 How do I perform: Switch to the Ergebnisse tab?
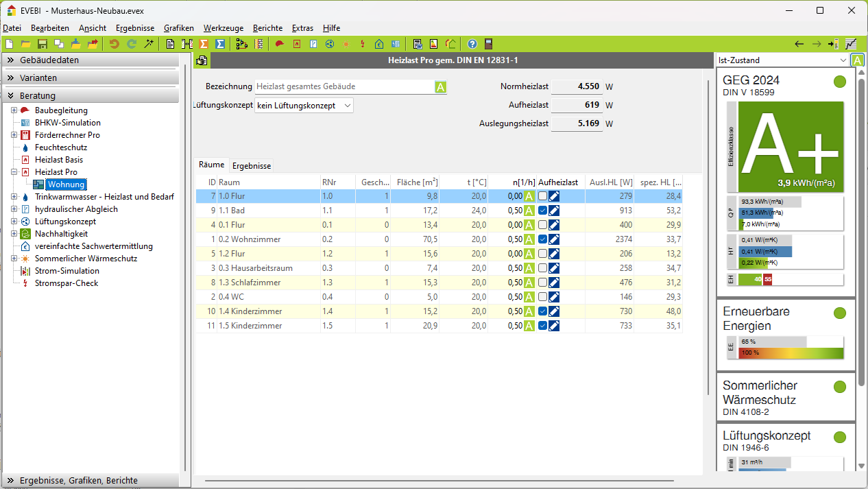coord(252,165)
